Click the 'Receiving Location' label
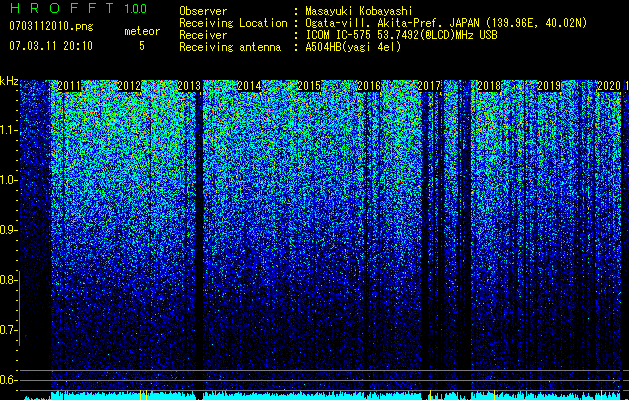The width and height of the screenshot is (629, 400). 233,23
